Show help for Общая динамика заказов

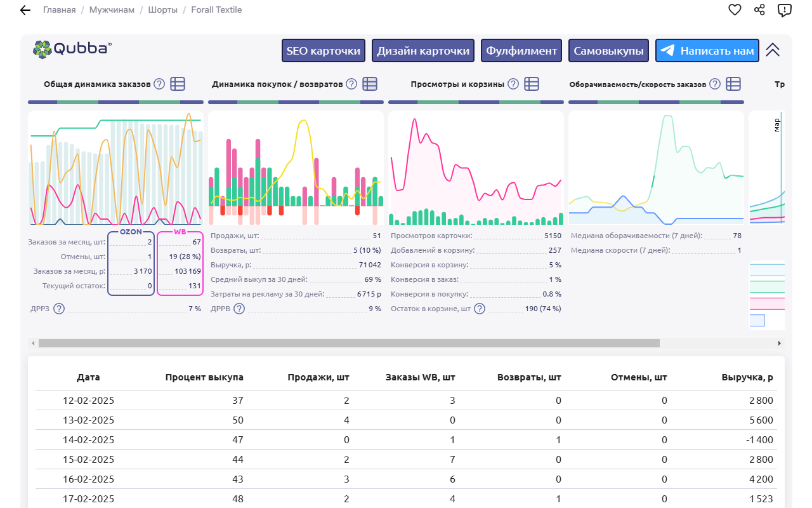tap(159, 84)
